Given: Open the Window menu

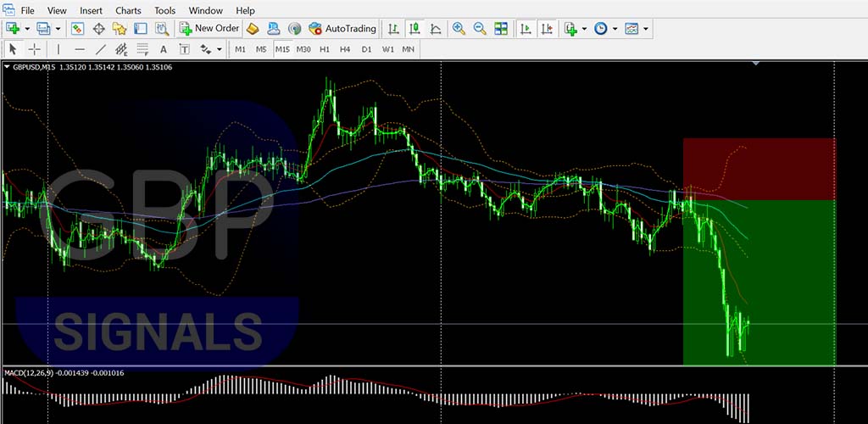Looking at the screenshot, I should pyautogui.click(x=205, y=10).
